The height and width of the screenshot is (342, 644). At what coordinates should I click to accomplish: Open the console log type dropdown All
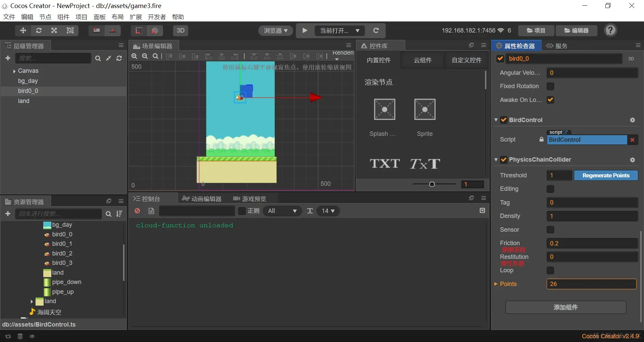pyautogui.click(x=282, y=211)
